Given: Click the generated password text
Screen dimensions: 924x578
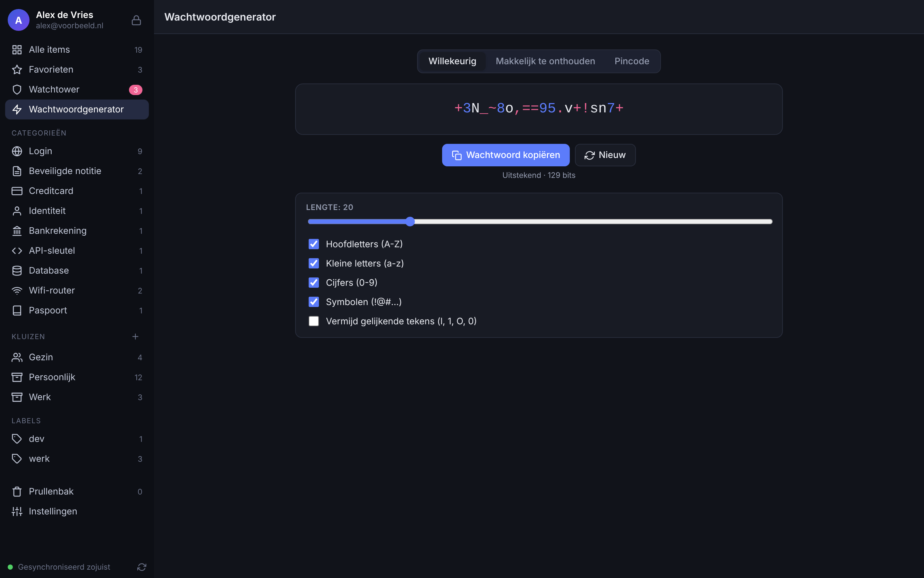Looking at the screenshot, I should 539,108.
